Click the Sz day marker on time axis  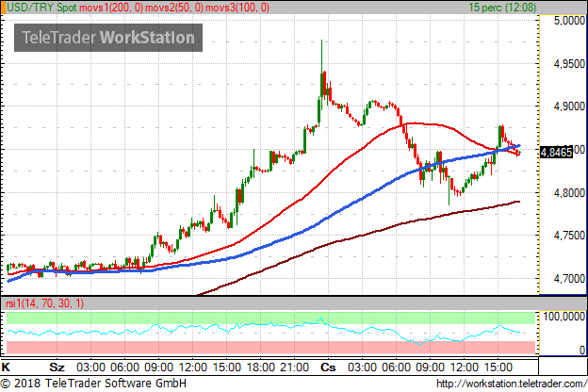(x=57, y=367)
